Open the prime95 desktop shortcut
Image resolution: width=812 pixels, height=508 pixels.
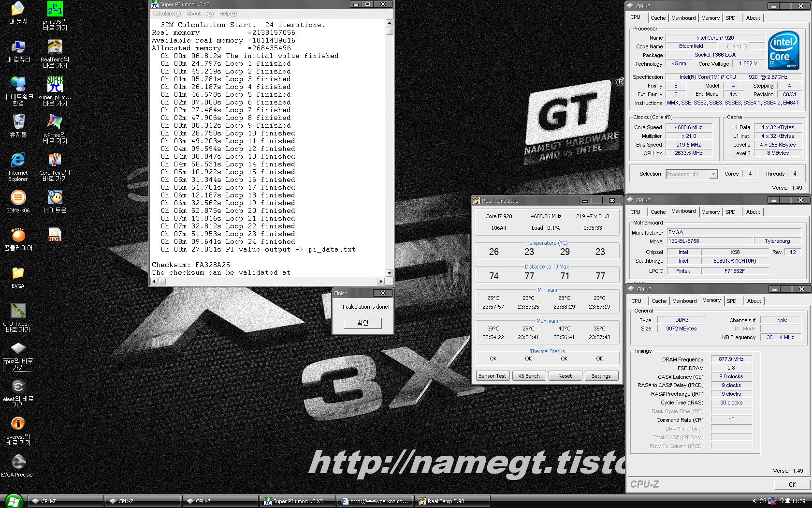[x=55, y=16]
